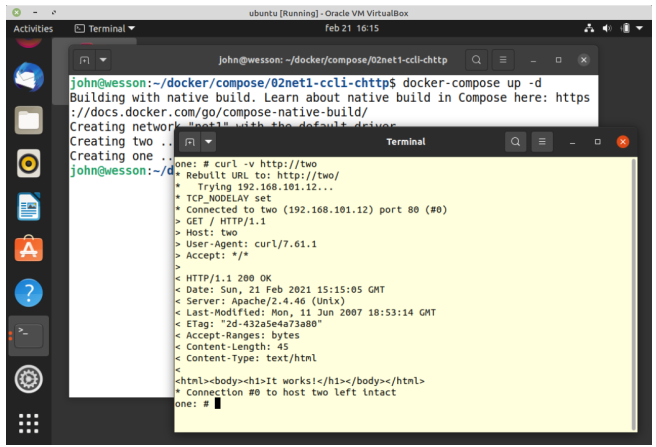Open Rhythmbox music player in dock
This screenshot has height=447, width=656.
28,164
